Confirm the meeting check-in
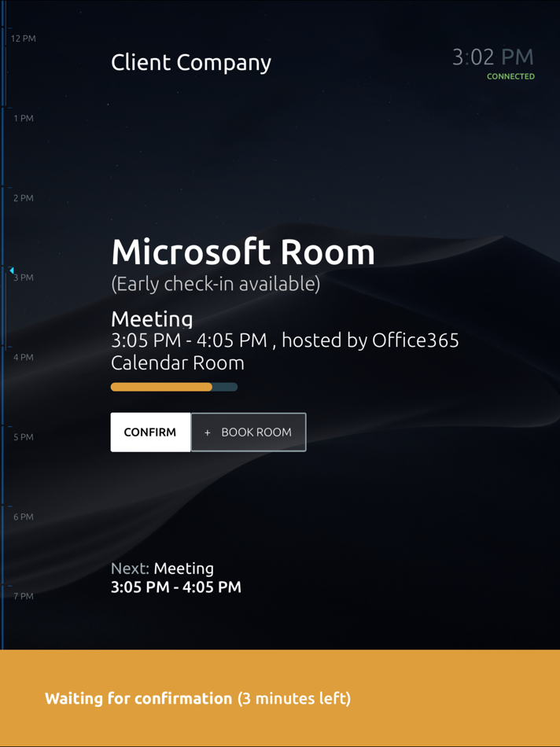 point(150,432)
